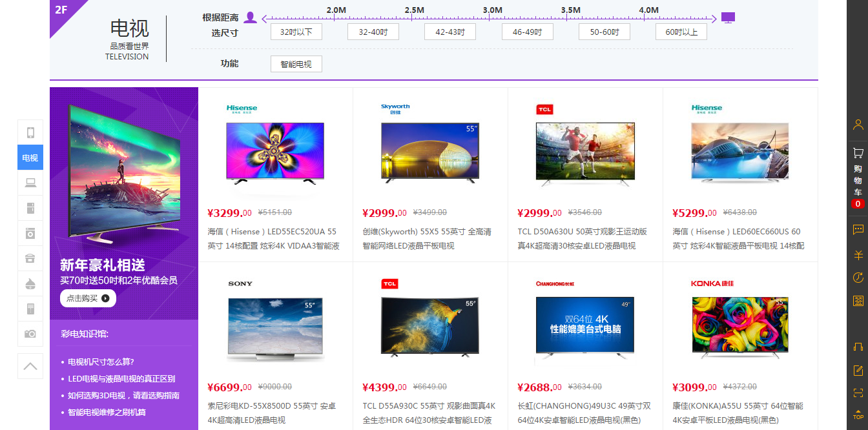
Task: Click the Skyworth 55X5 TV image
Action: click(430, 154)
